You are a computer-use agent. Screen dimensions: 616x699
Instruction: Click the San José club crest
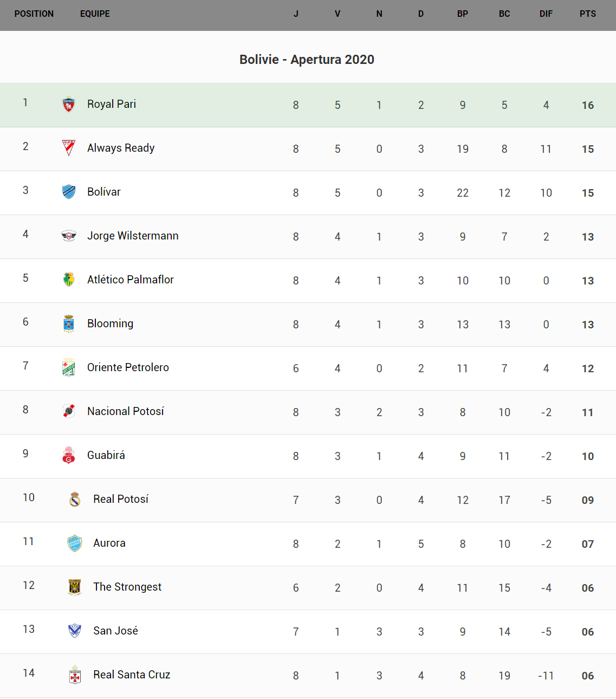click(x=75, y=631)
